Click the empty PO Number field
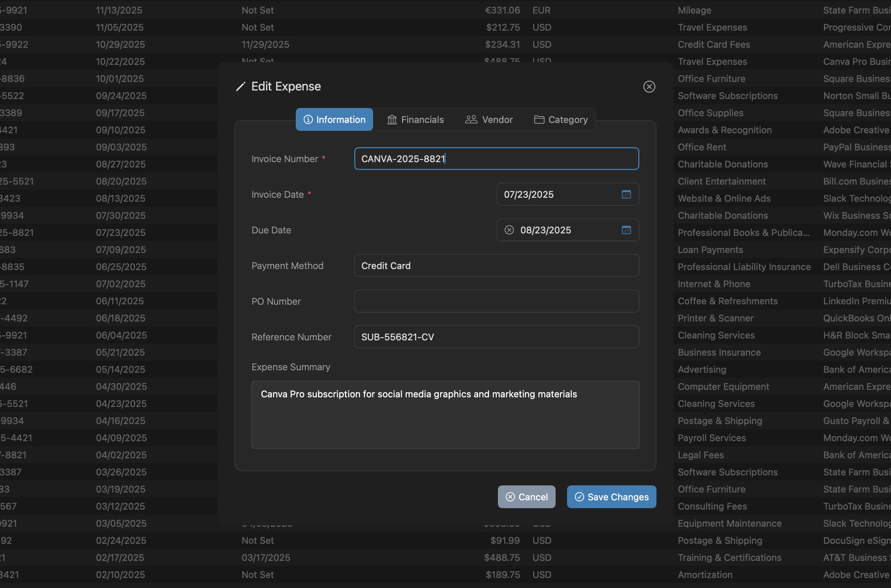This screenshot has height=588, width=891. 496,301
